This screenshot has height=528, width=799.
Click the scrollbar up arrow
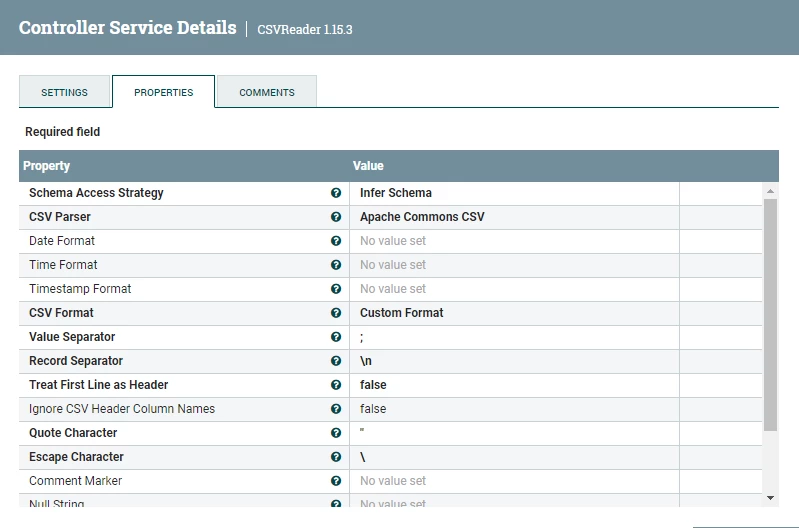click(770, 191)
